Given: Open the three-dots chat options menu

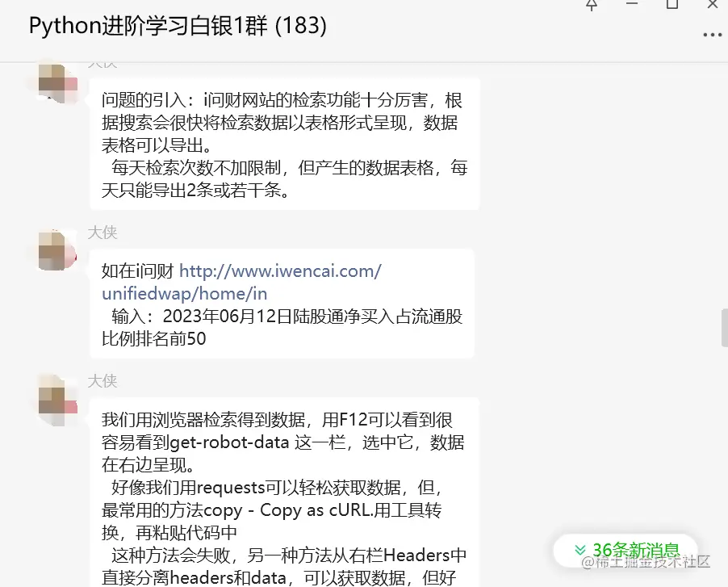Looking at the screenshot, I should tap(712, 35).
